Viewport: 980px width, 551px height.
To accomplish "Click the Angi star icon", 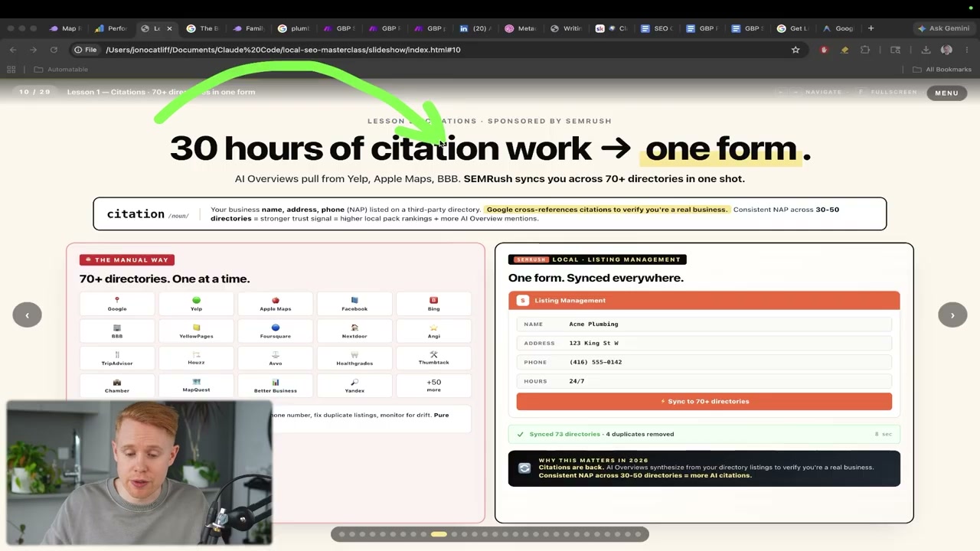I will 433,328.
